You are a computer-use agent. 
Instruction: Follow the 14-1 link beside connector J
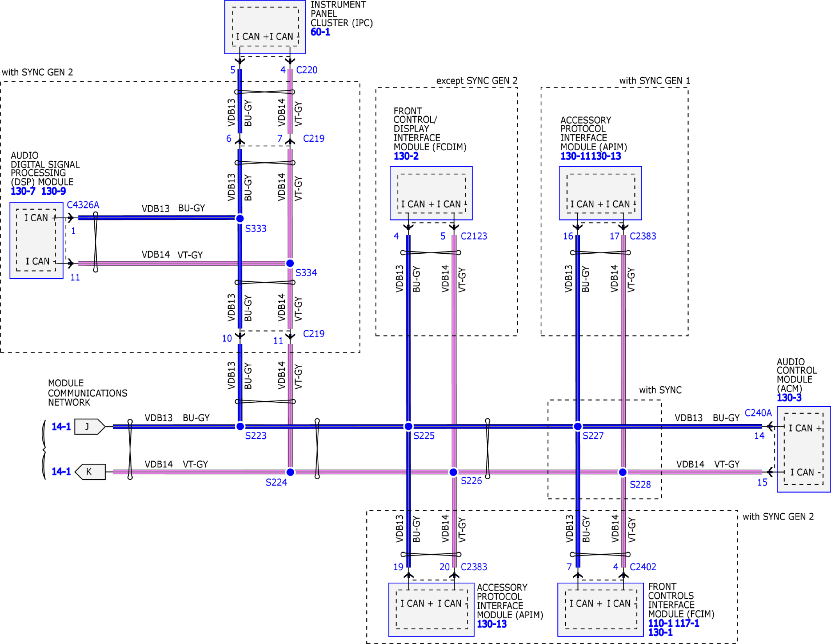[x=61, y=427]
